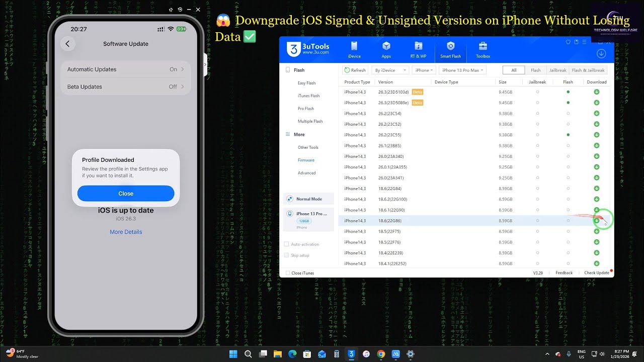Select Flash radio for 26.2(23C55)
Viewport: 644px width, 362px height.
(568, 135)
